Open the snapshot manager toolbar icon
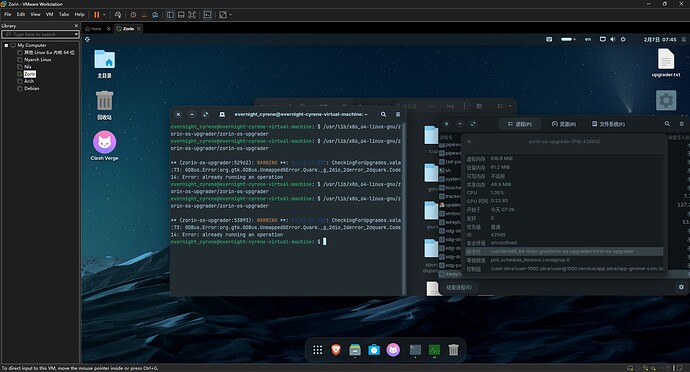Image resolution: width=690 pixels, height=372 pixels. 155,15
